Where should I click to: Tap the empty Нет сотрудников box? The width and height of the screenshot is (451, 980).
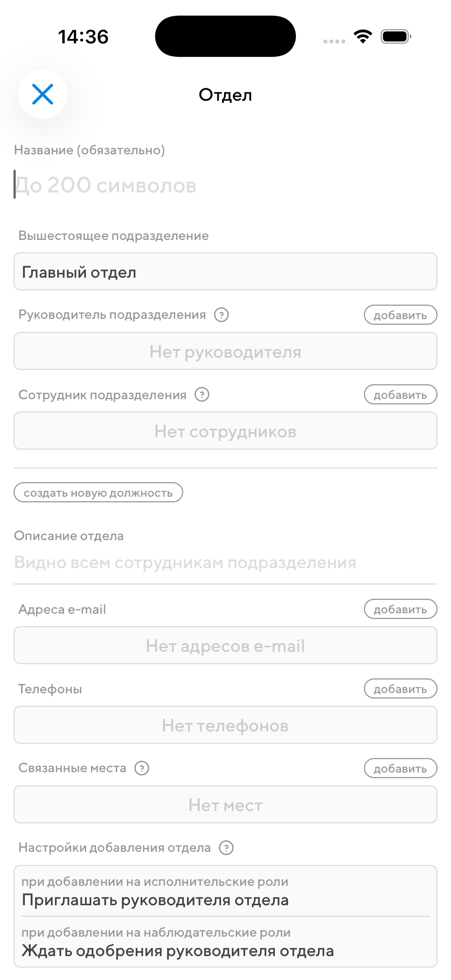[x=225, y=431]
